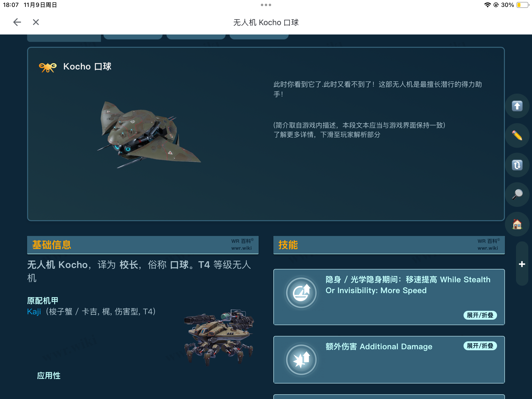Return home using the house icon
This screenshot has width=532, height=399.
[517, 224]
